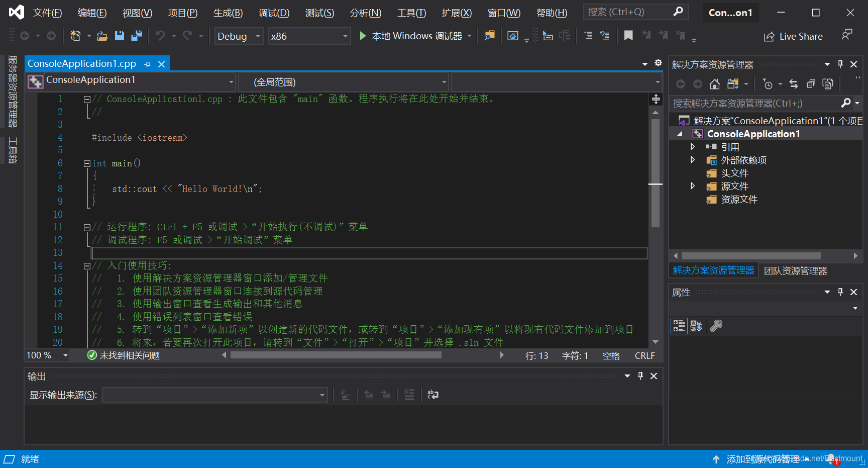
Task: Click the show all files icon
Action: (x=828, y=84)
